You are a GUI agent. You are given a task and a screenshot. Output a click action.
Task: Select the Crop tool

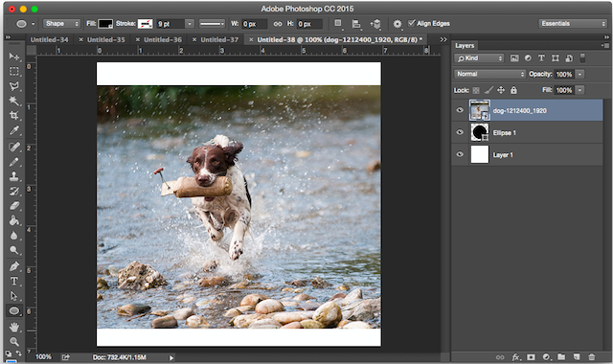pos(14,115)
